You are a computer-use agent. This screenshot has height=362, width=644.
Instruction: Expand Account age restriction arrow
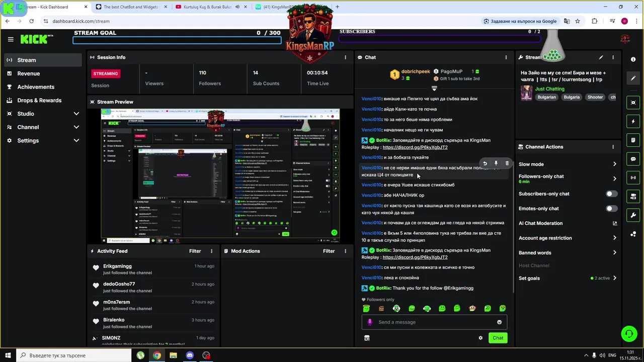click(x=614, y=238)
